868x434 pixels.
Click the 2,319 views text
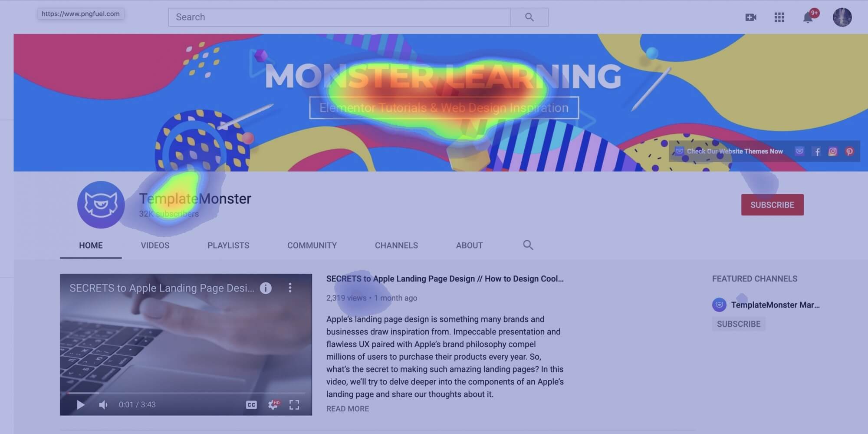[346, 298]
